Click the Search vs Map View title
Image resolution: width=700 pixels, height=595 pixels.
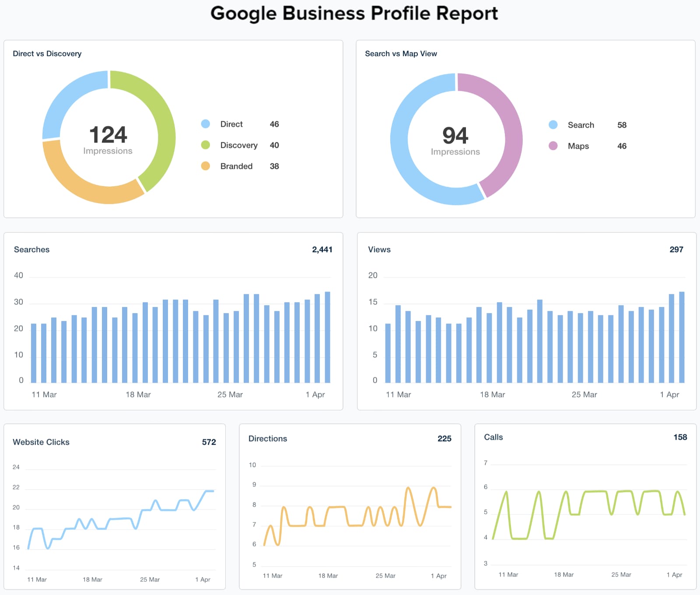401,53
